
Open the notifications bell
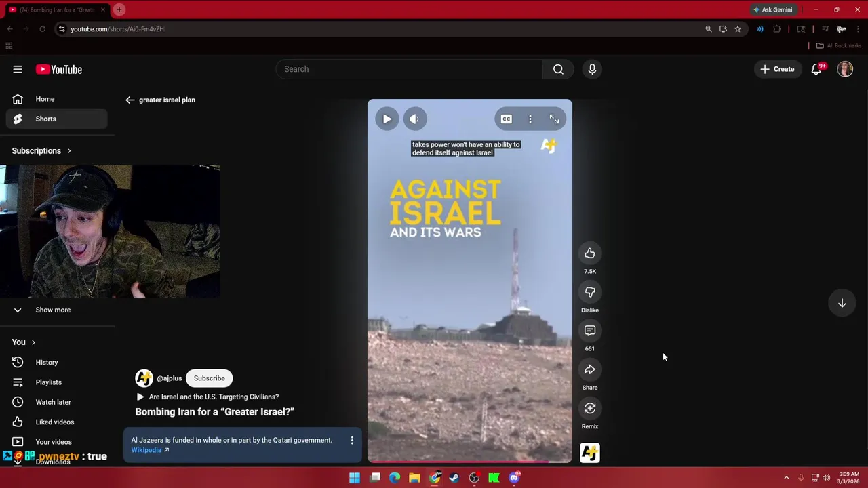pos(816,69)
